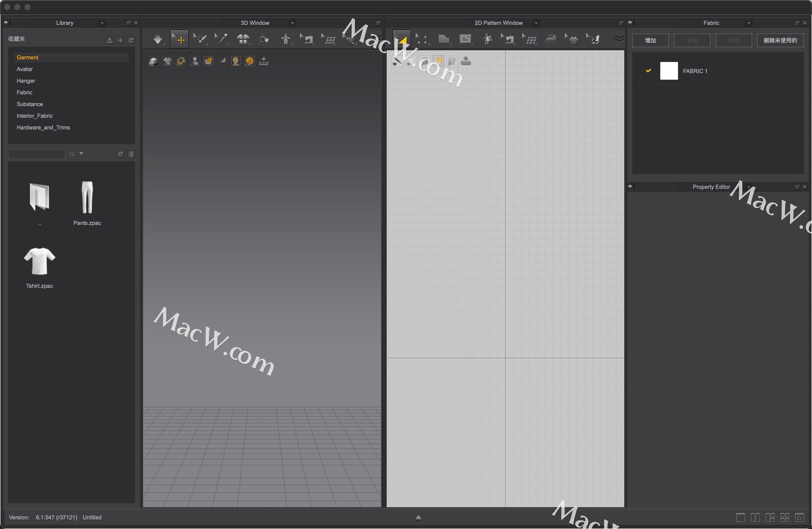This screenshot has height=529, width=812.
Task: Click the library search input field
Action: [x=37, y=154]
